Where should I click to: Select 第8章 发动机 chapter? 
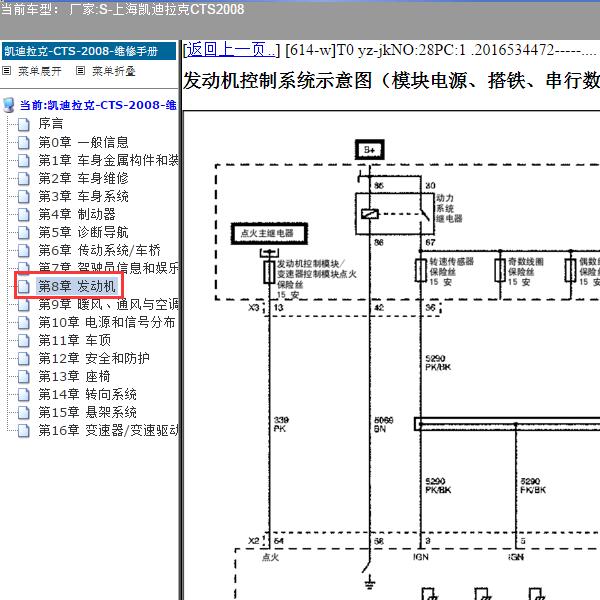tap(76, 286)
